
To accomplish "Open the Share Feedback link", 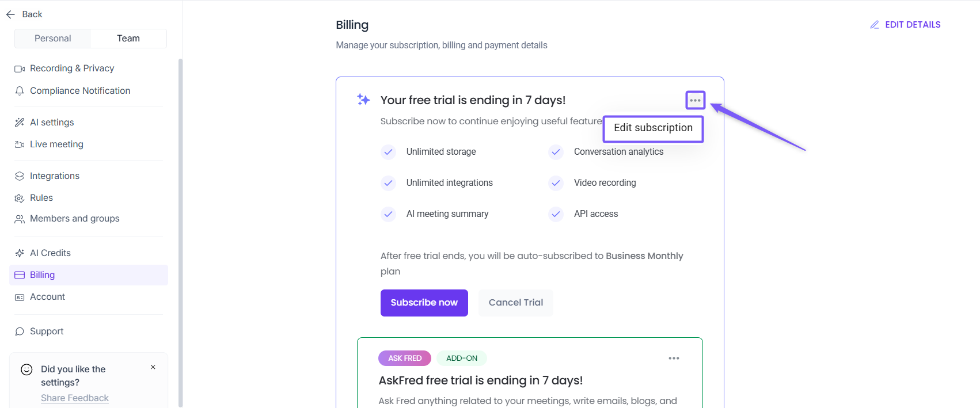I will 75,398.
